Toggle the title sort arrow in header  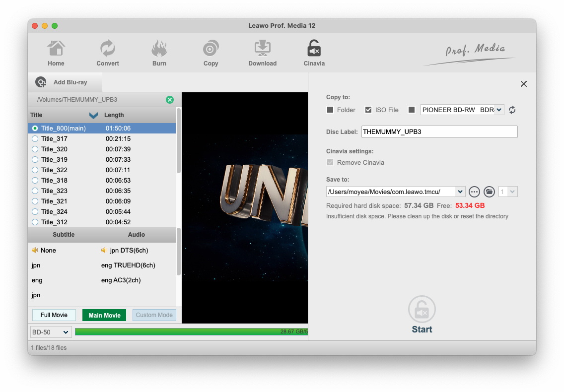(x=93, y=115)
